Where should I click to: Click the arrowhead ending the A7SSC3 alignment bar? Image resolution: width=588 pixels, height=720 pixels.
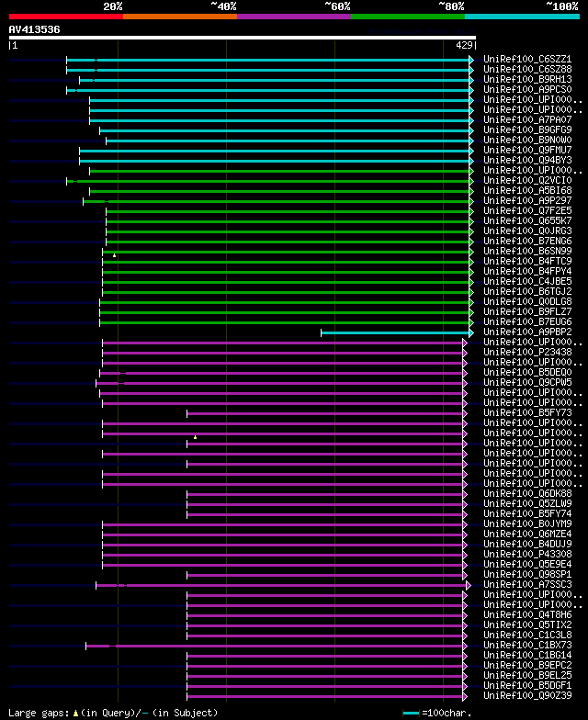pos(469,586)
